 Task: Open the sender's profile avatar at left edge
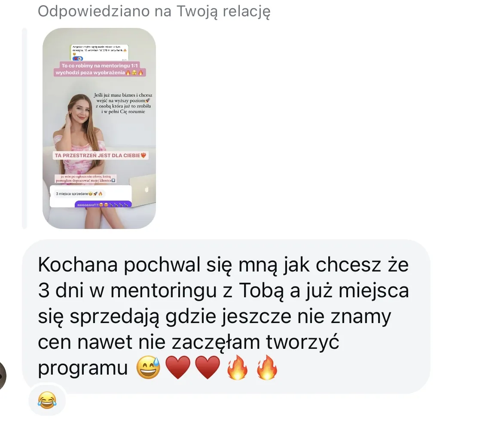pos(3,375)
